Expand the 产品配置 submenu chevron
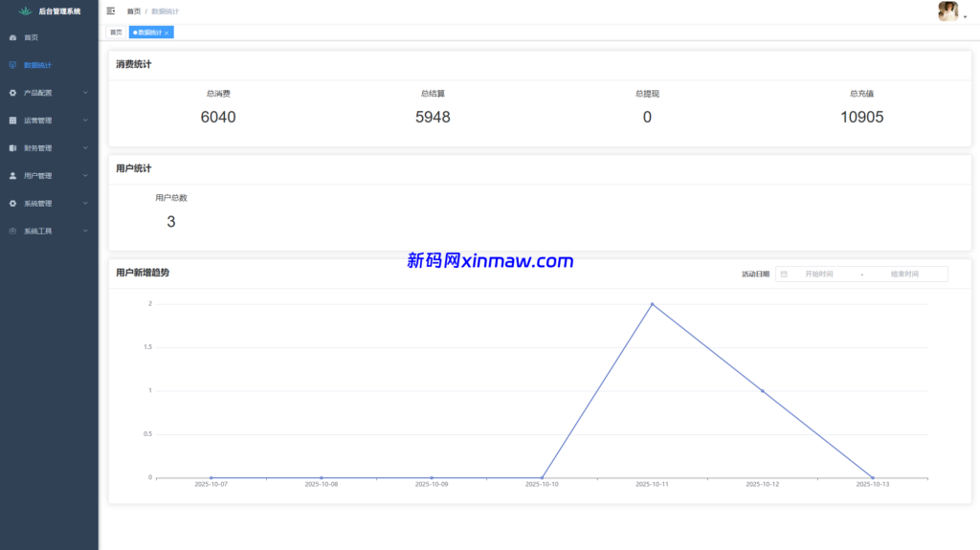This screenshot has width=980, height=550. [85, 93]
